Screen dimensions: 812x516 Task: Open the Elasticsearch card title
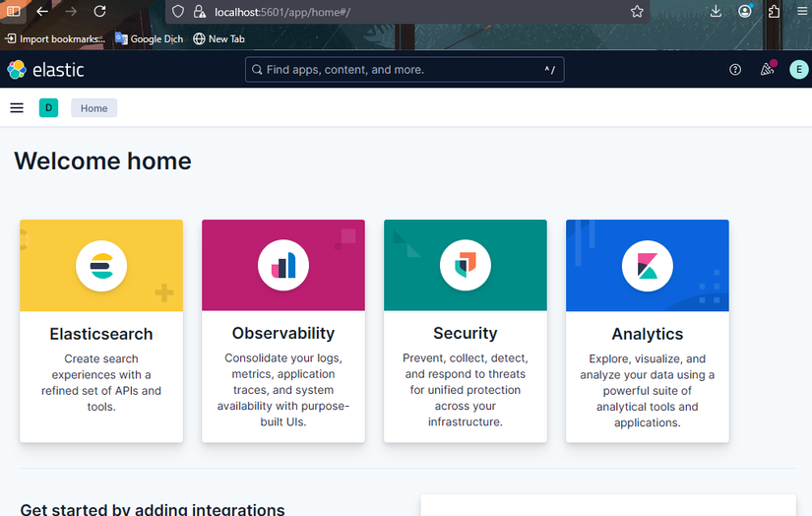coord(101,334)
